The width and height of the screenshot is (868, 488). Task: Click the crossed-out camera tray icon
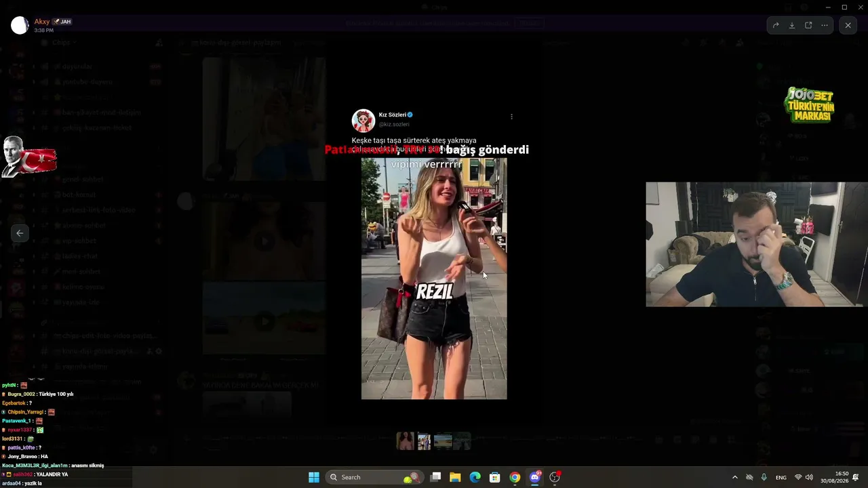coord(749,477)
